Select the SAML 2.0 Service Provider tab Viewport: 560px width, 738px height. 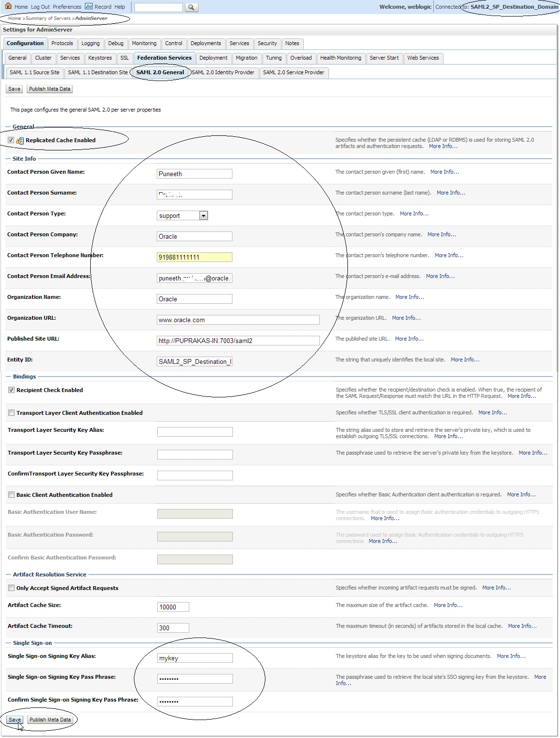[x=294, y=72]
